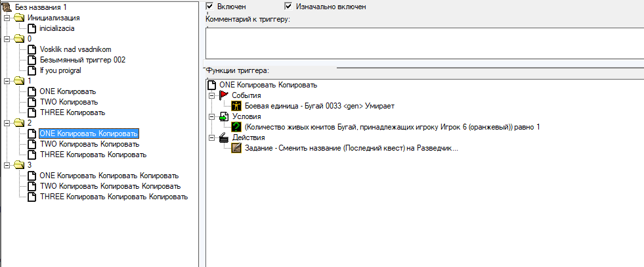The width and height of the screenshot is (644, 267).
Task: Collapse the Действия section
Action: [211, 138]
